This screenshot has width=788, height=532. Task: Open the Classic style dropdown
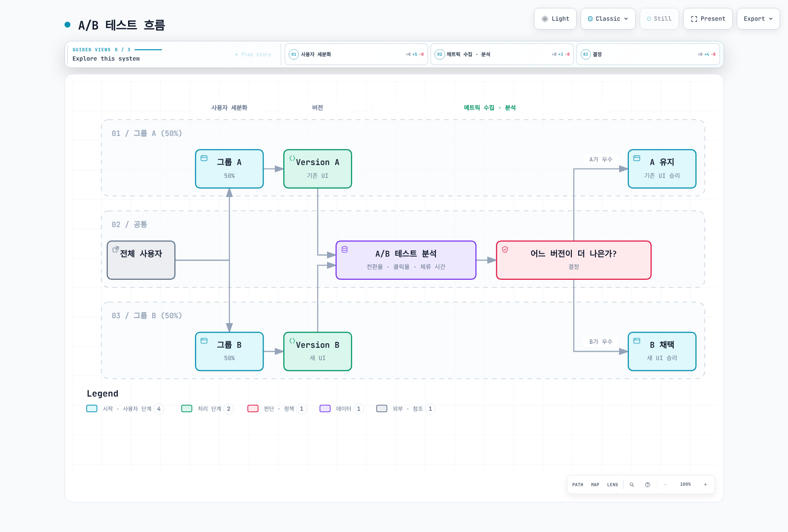pyautogui.click(x=608, y=19)
